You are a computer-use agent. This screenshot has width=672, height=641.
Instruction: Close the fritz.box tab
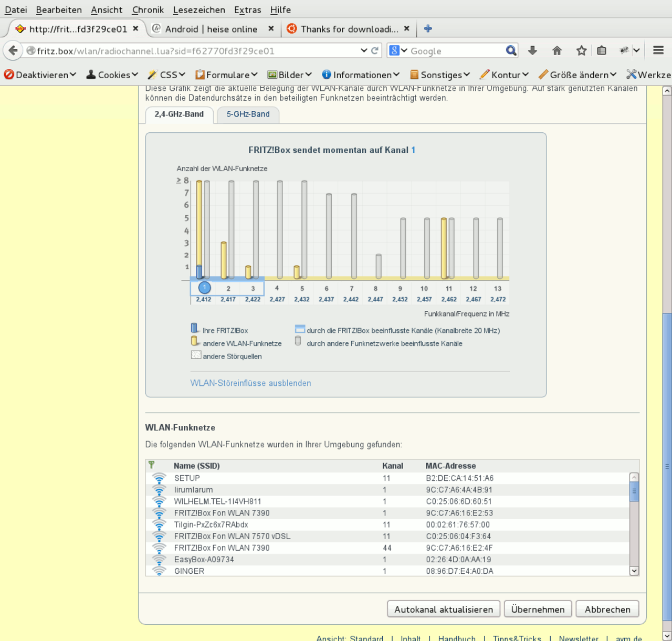tap(135, 29)
